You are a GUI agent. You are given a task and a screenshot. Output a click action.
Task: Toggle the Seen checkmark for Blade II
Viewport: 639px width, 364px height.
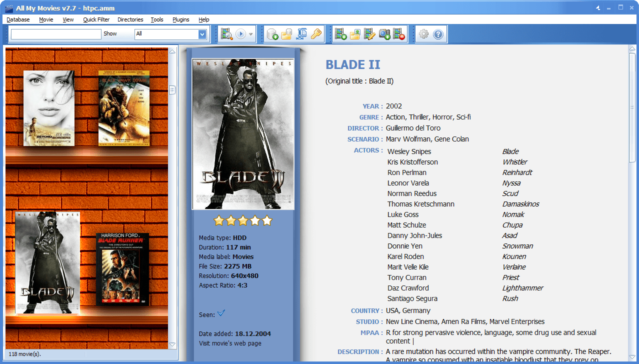click(220, 313)
